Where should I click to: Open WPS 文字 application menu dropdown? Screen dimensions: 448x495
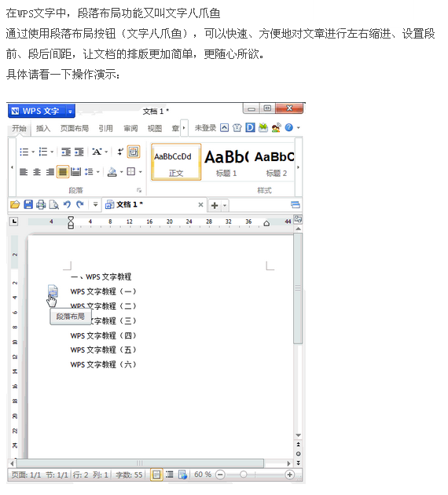pyautogui.click(x=70, y=111)
